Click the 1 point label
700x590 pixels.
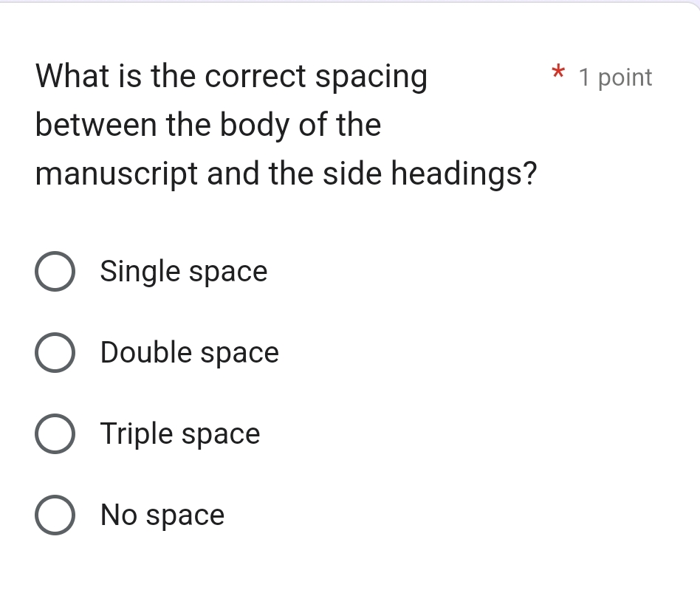point(617,77)
